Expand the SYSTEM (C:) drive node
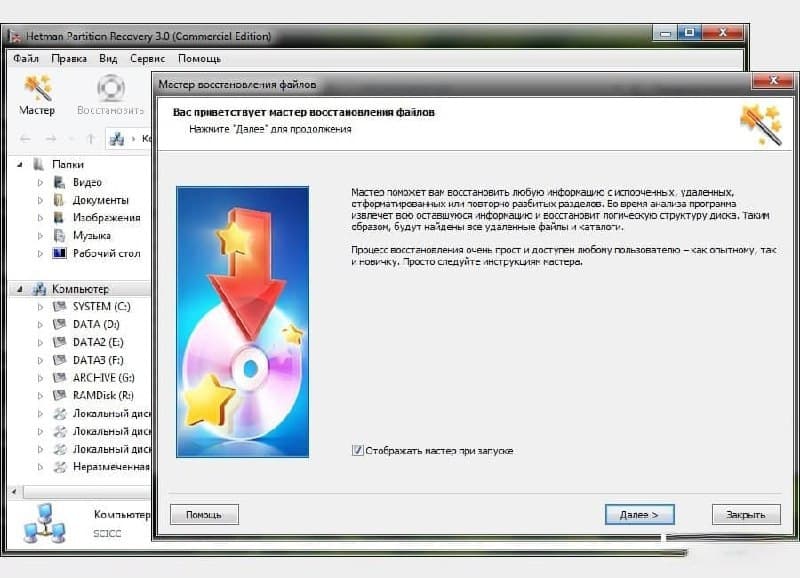This screenshot has height=578, width=800. click(40, 307)
